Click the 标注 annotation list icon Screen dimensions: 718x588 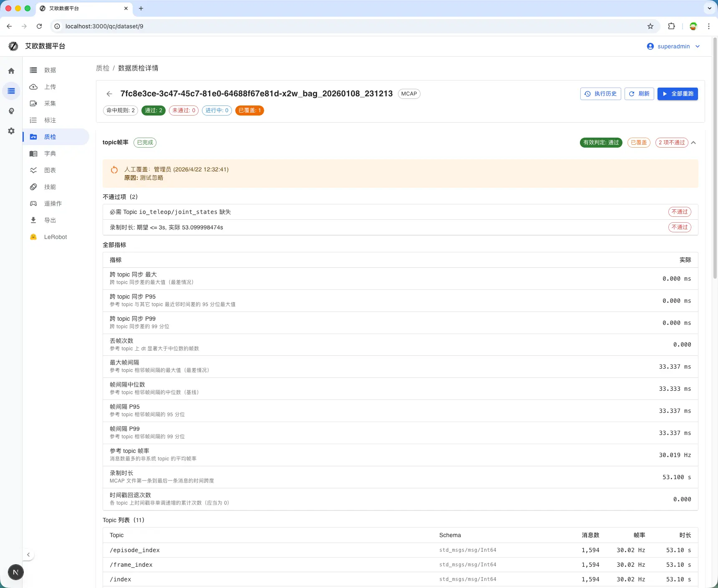(x=33, y=120)
